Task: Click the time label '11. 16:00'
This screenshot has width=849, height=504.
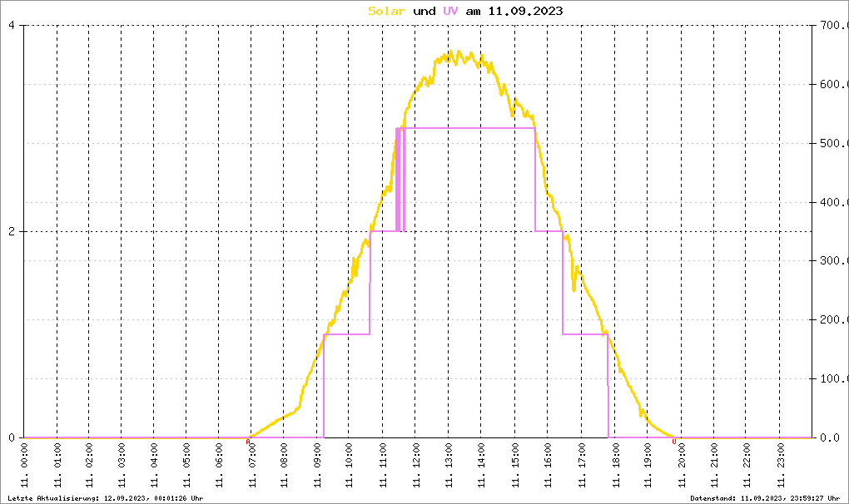Action: pos(548,465)
